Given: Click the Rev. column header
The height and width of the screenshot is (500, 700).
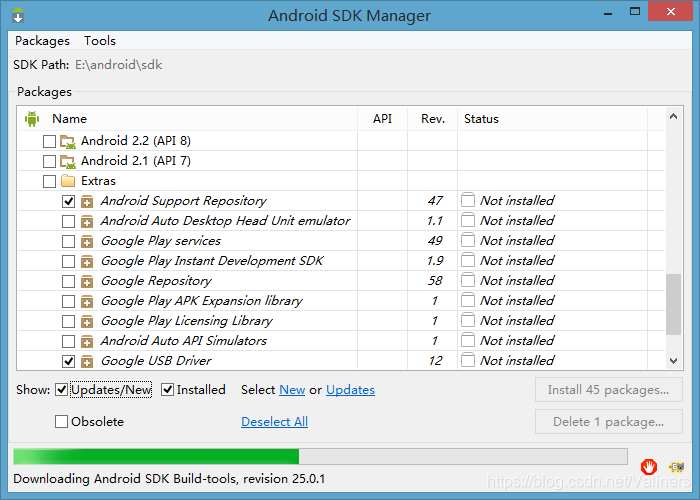Looking at the screenshot, I should coord(433,119).
